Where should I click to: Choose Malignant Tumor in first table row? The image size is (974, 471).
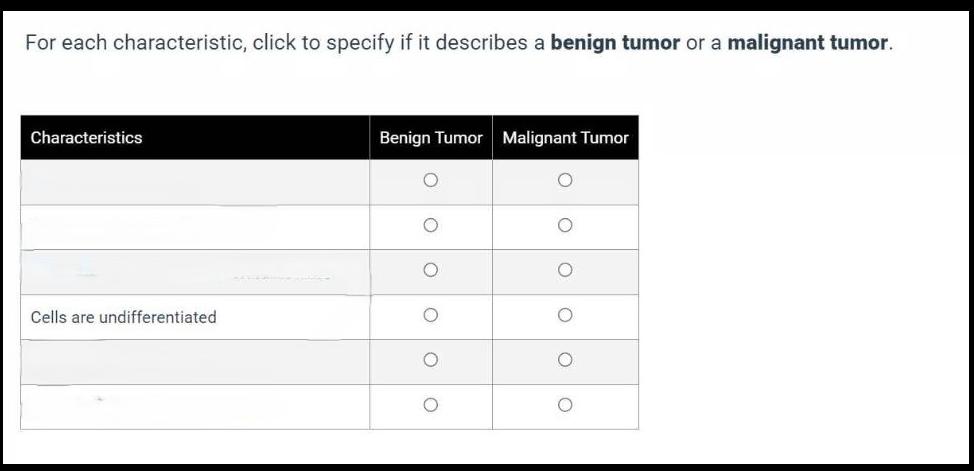565,181
